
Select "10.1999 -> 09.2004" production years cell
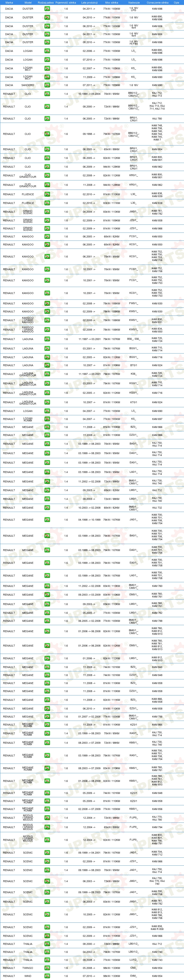tap(90, 94)
